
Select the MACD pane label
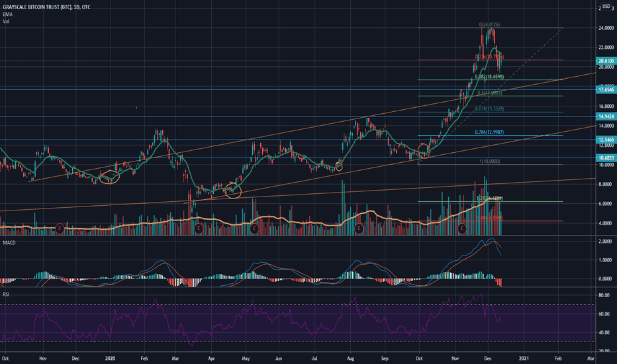tap(9, 243)
